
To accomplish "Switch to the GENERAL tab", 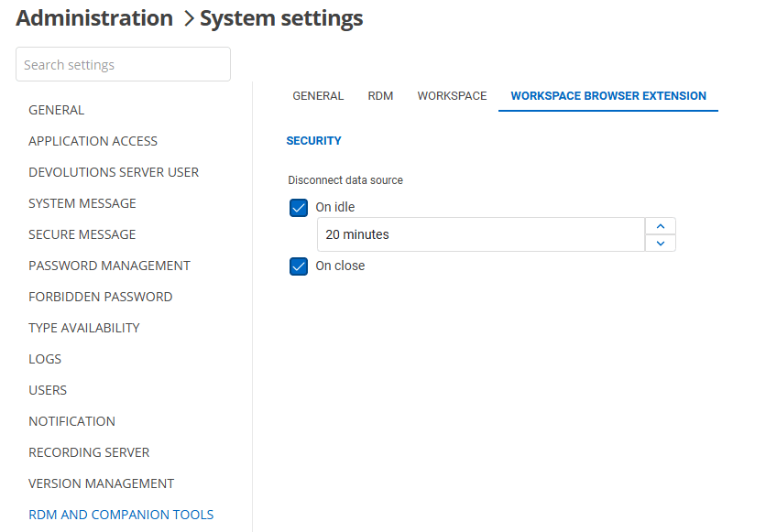I will (318, 95).
